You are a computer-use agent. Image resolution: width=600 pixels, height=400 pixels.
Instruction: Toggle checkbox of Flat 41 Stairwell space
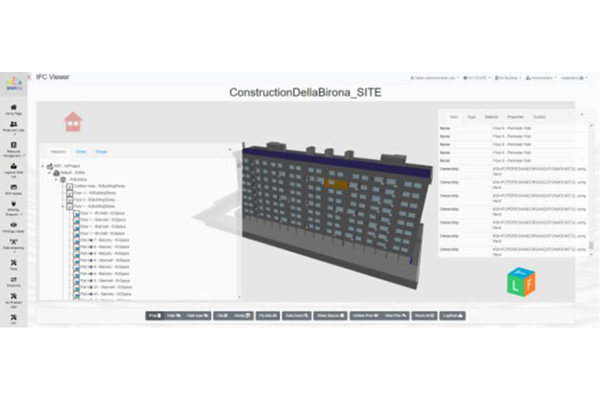(x=77, y=287)
